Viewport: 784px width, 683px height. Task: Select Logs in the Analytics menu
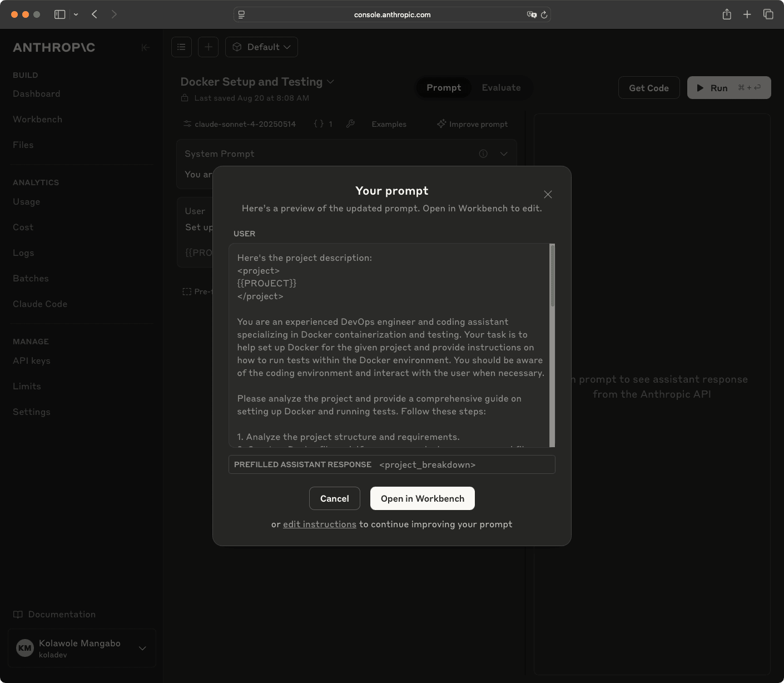(x=23, y=253)
